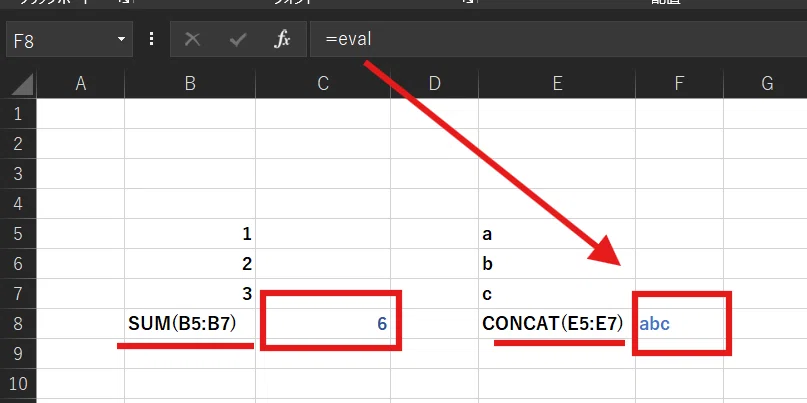Screen dimensions: 807x403
Task: Click the Enter checkmark icon in formula bar
Action: (238, 39)
